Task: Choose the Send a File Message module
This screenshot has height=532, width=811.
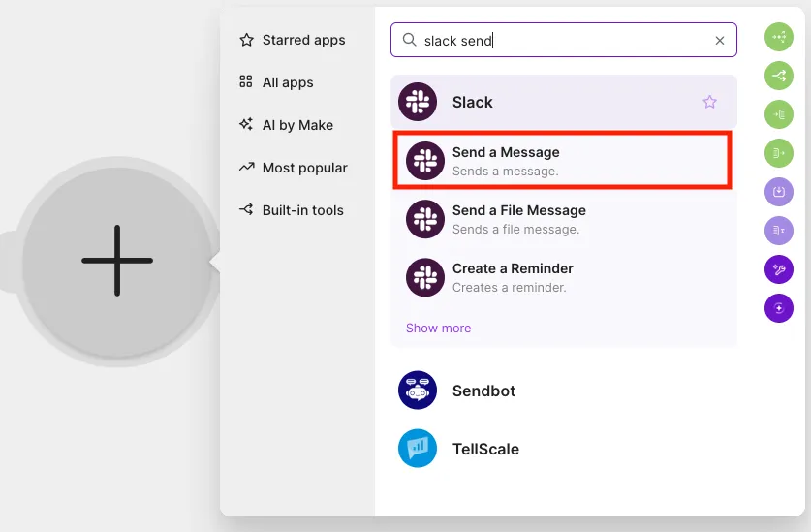Action: click(563, 219)
